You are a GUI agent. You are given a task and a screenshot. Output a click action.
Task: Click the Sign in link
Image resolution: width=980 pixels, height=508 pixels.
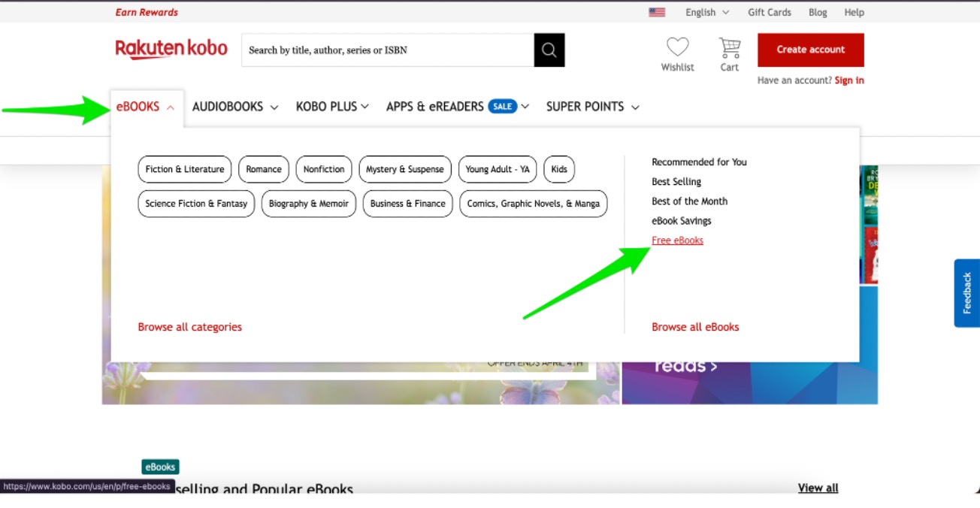[x=849, y=80]
